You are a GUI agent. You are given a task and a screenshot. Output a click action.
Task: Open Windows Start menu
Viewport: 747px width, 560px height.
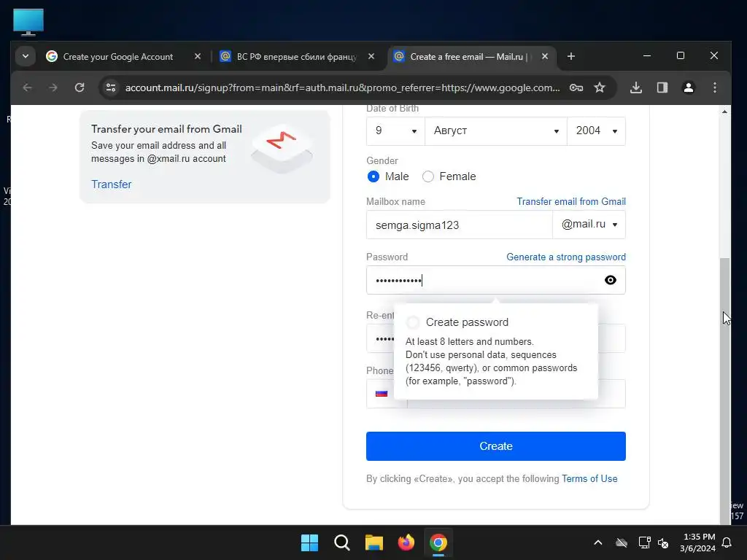[309, 542]
